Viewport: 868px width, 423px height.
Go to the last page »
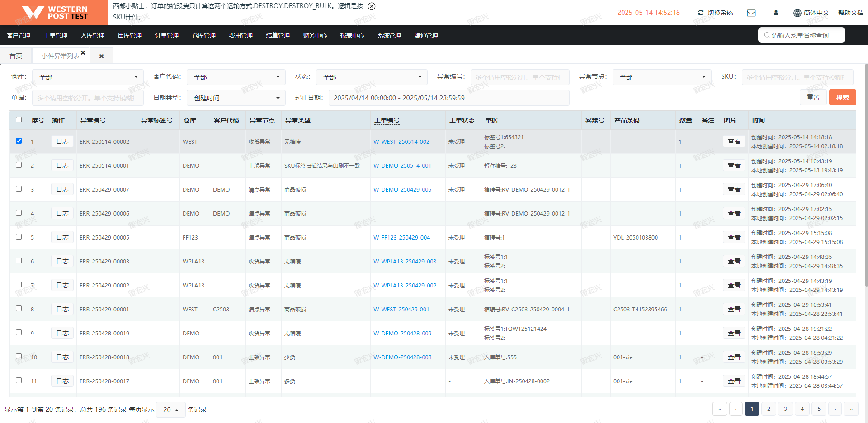click(x=851, y=409)
